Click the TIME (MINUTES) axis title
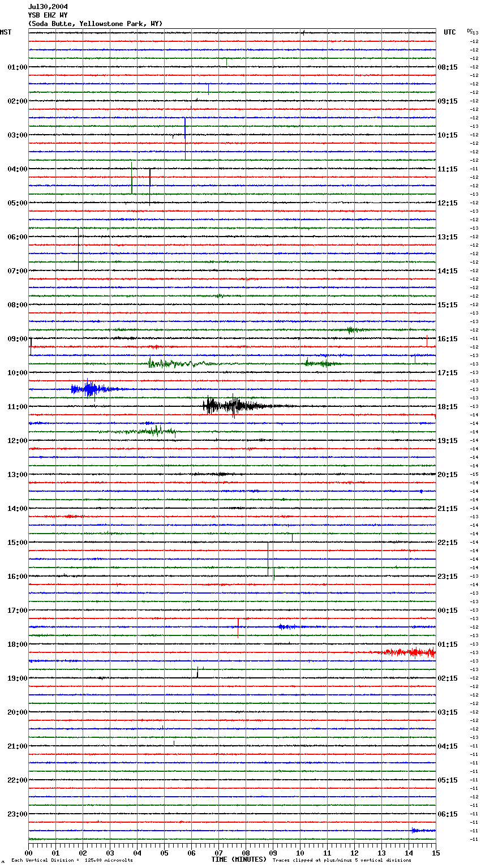The image size is (481, 868). pos(239,860)
